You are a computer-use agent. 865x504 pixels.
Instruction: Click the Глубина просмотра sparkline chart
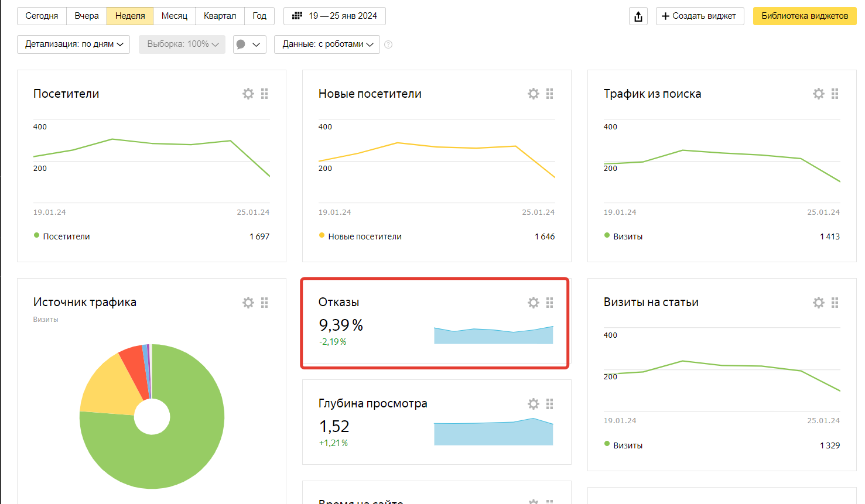(493, 433)
